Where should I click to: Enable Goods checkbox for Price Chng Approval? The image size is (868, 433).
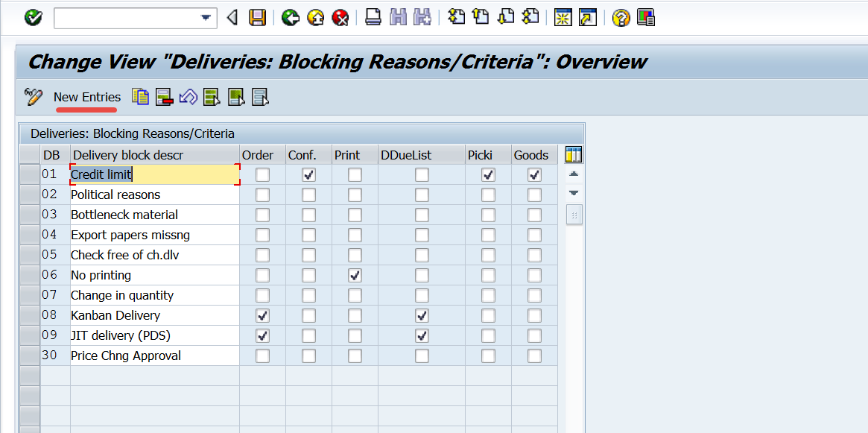click(x=534, y=355)
